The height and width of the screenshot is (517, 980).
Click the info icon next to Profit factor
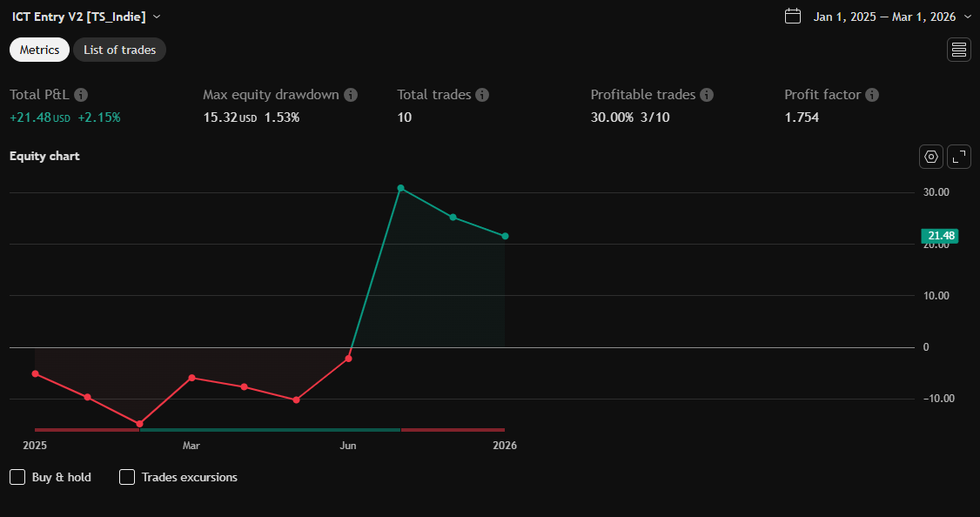(872, 95)
